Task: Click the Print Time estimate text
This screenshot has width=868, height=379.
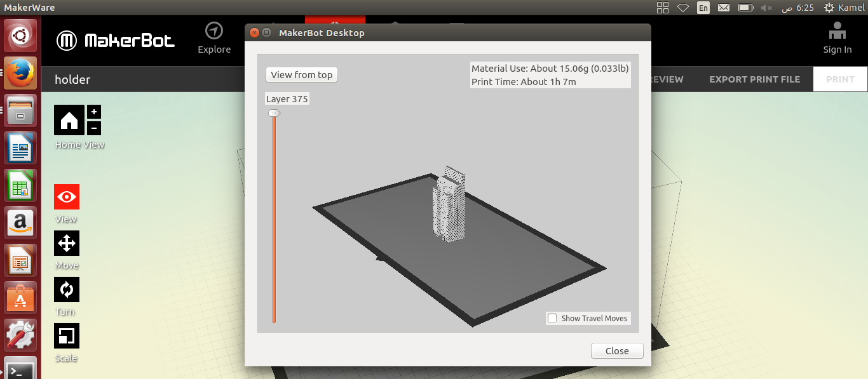Action: pyautogui.click(x=524, y=82)
